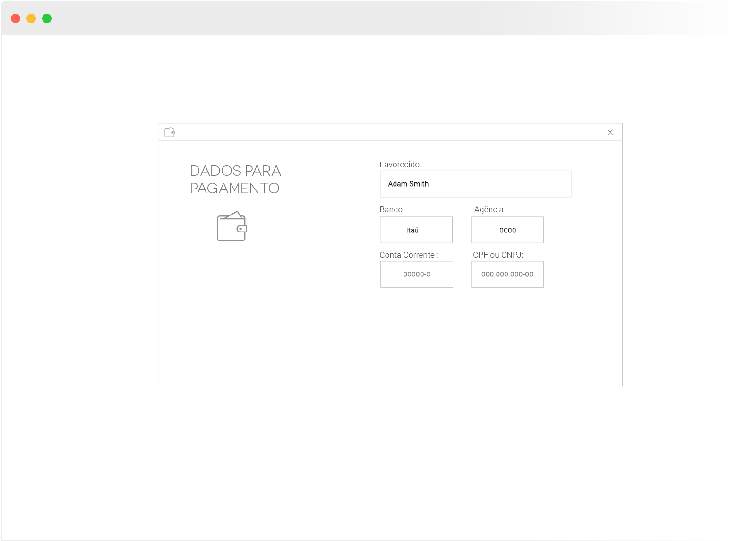Close the payment data dialog with X
Screen dimensions: 756x541
(610, 132)
